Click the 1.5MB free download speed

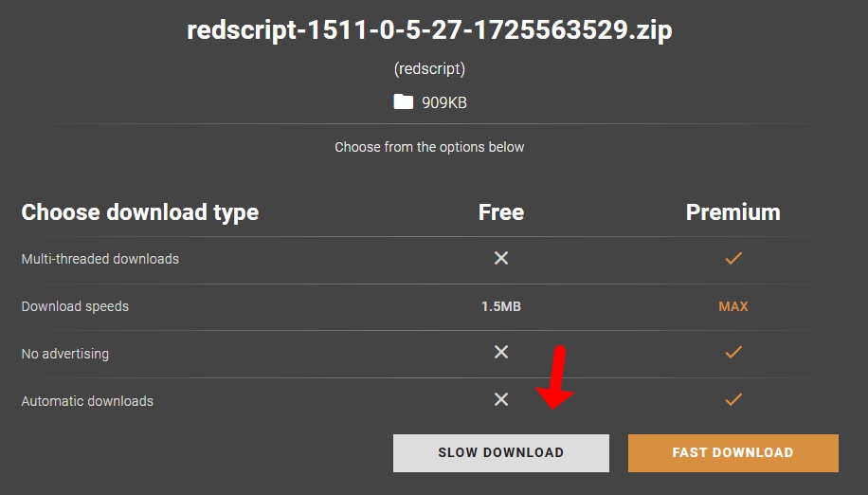[501, 306]
